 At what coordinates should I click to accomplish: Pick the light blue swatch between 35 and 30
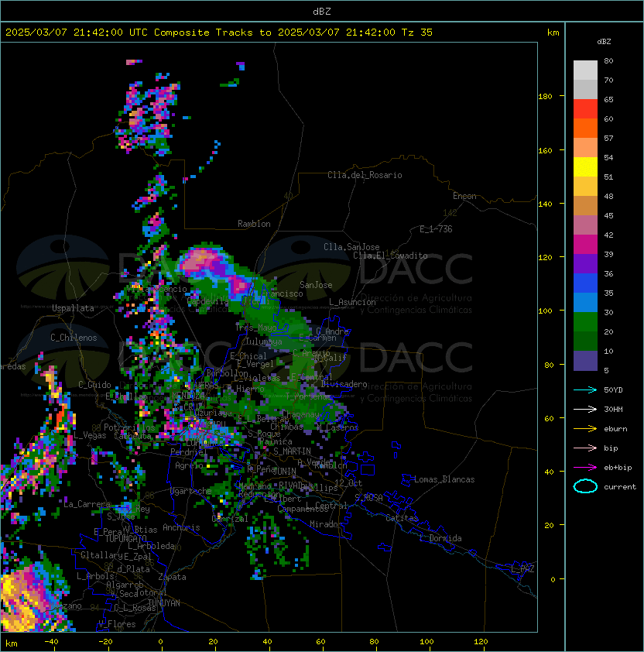point(585,302)
